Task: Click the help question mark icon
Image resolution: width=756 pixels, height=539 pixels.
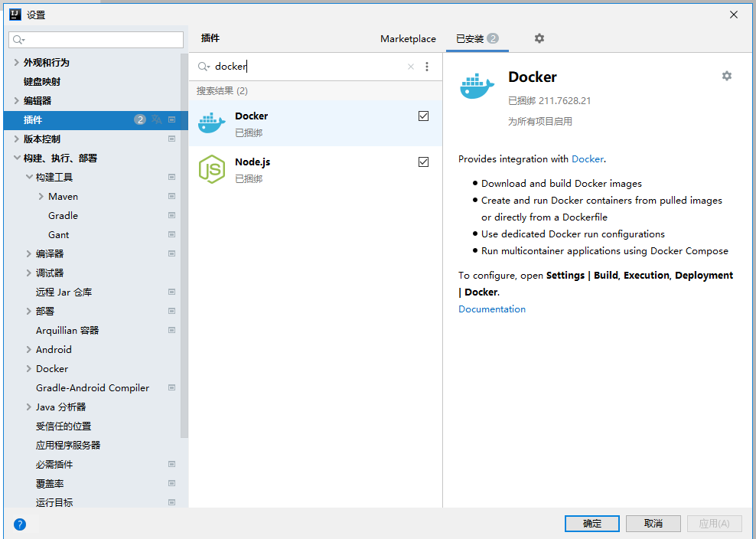Action: tap(20, 524)
